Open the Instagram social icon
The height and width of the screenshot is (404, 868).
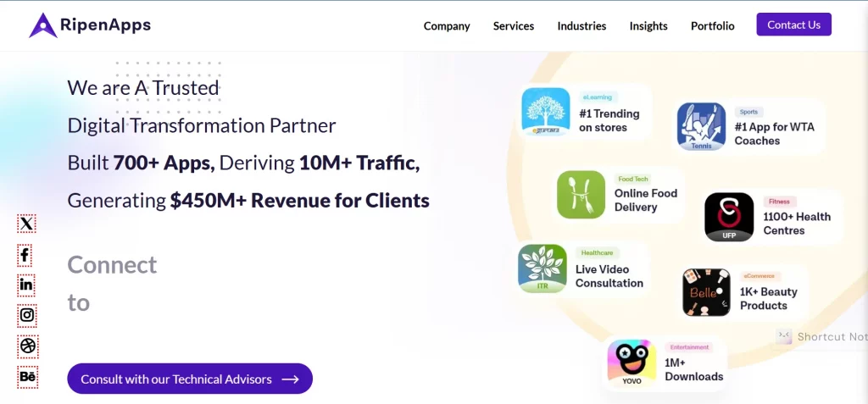27,315
